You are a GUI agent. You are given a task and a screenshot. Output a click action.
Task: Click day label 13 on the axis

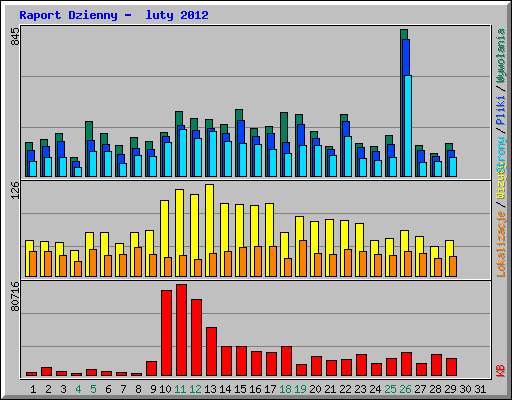tap(210, 389)
